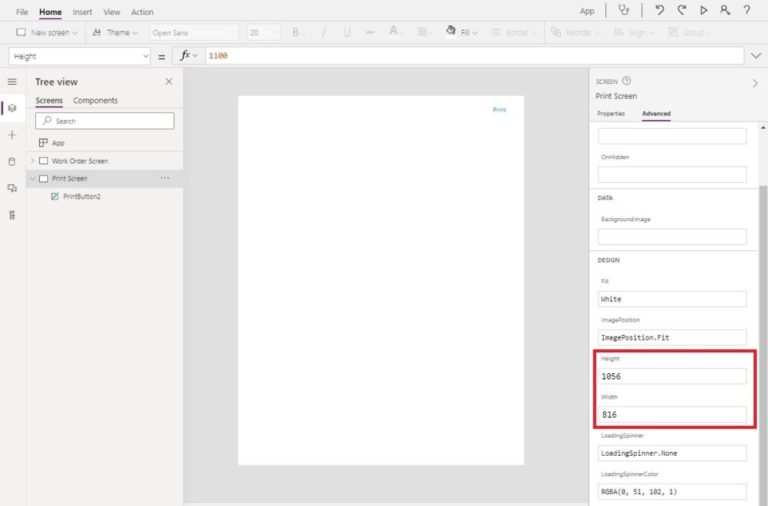The height and width of the screenshot is (506, 768).
Task: Open the Media icon in left sidebar
Action: [12, 188]
